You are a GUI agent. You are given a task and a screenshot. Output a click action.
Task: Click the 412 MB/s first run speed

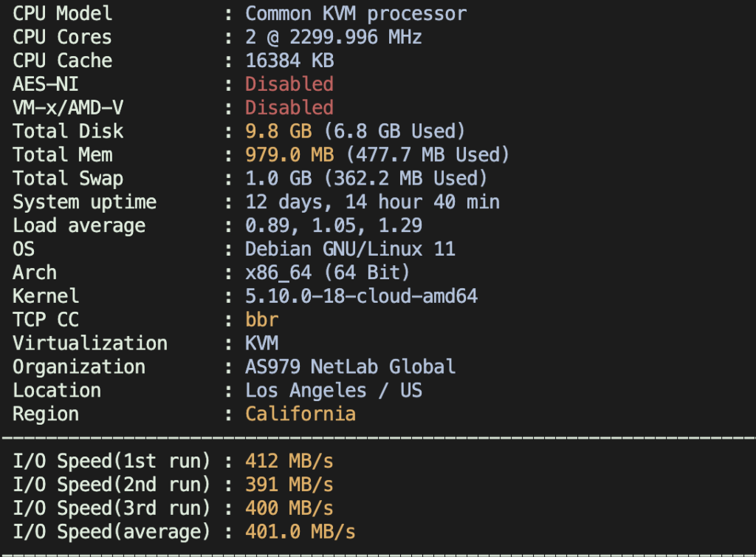pos(289,462)
